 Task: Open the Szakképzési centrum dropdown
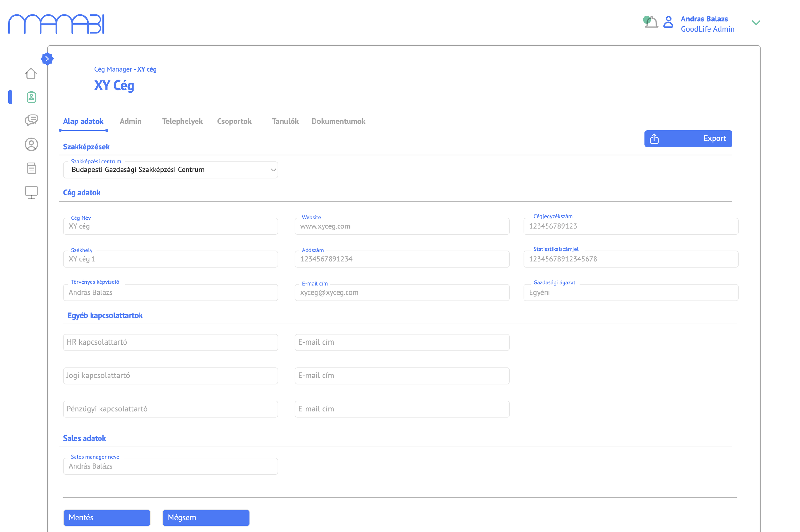click(x=170, y=170)
